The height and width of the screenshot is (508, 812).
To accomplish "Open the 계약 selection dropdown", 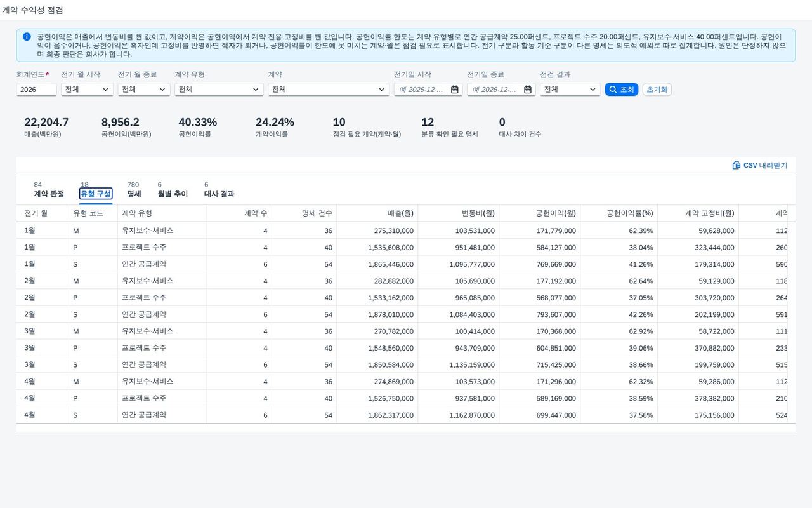I will pos(329,90).
